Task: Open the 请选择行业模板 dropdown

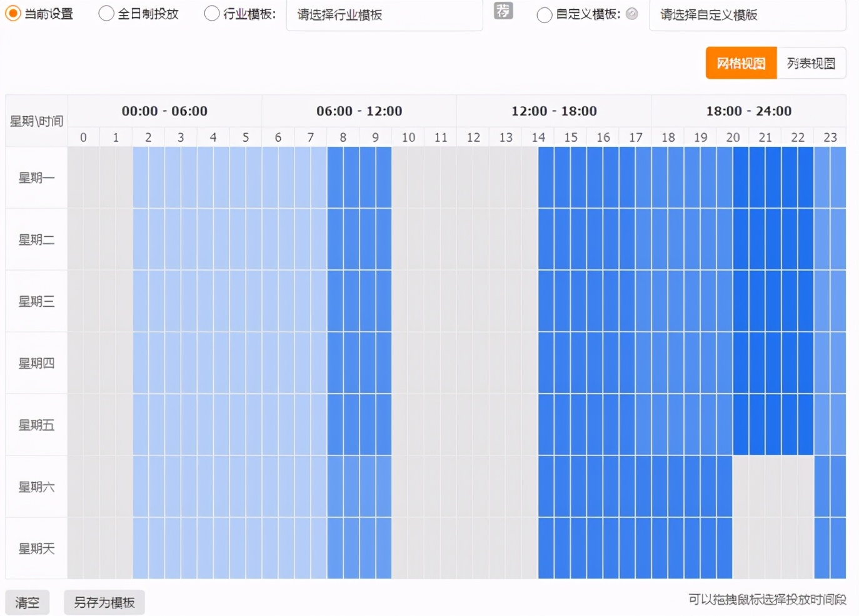Action: tap(384, 16)
